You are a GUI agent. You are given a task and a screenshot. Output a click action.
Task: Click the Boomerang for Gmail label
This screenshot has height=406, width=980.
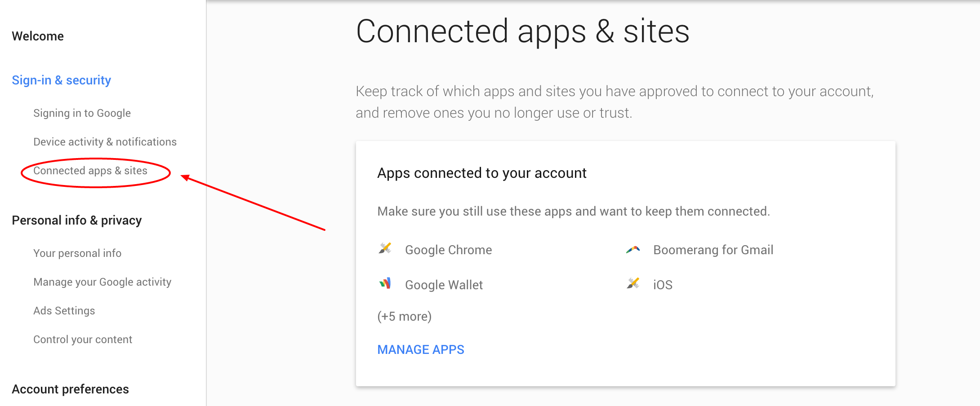tap(713, 250)
